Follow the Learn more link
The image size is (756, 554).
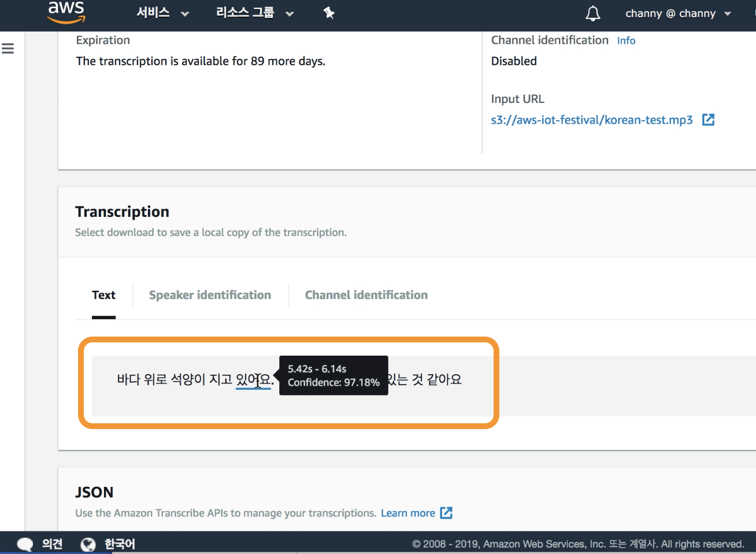coord(408,513)
